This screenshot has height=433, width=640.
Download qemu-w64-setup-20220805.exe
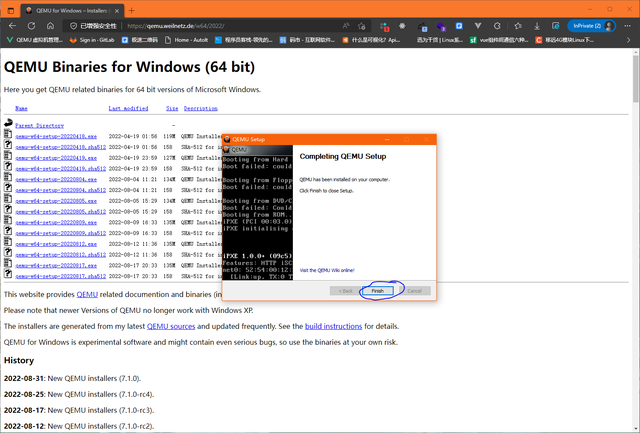(x=56, y=201)
